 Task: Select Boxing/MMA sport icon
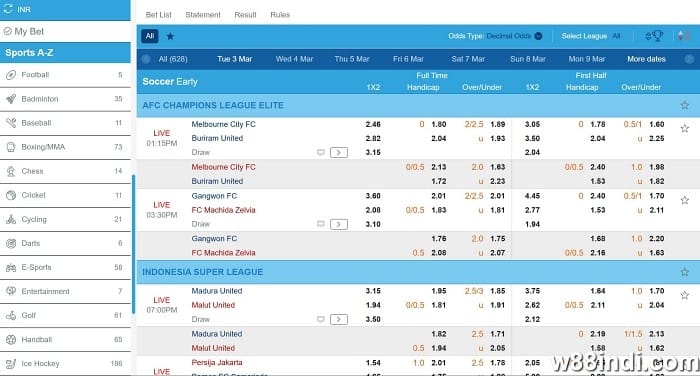(11, 147)
